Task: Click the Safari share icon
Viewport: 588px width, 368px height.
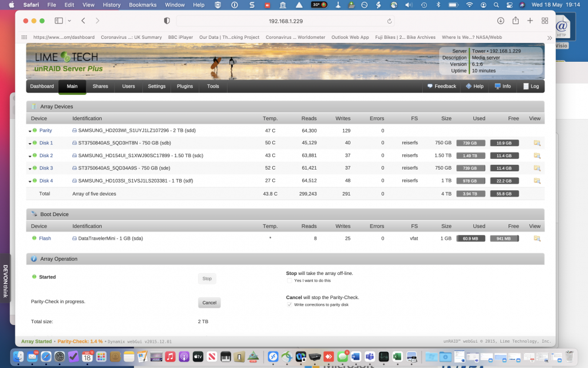Action: 516,20
